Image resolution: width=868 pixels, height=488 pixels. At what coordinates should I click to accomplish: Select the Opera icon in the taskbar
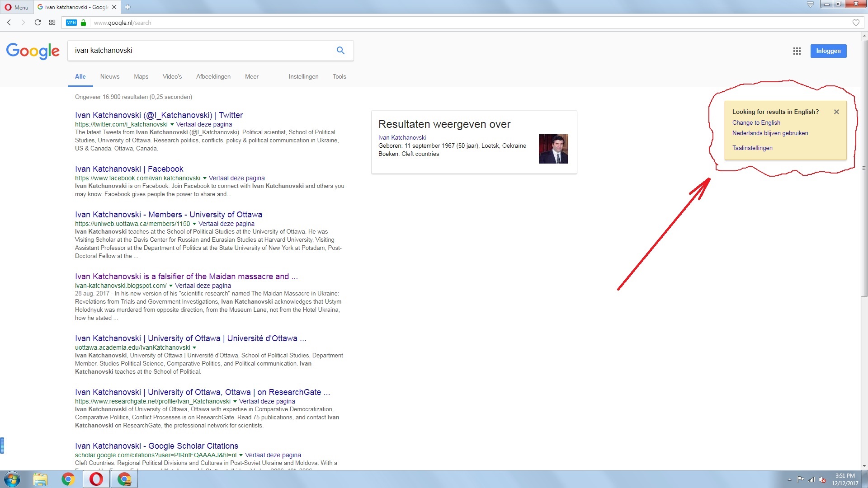pos(96,479)
